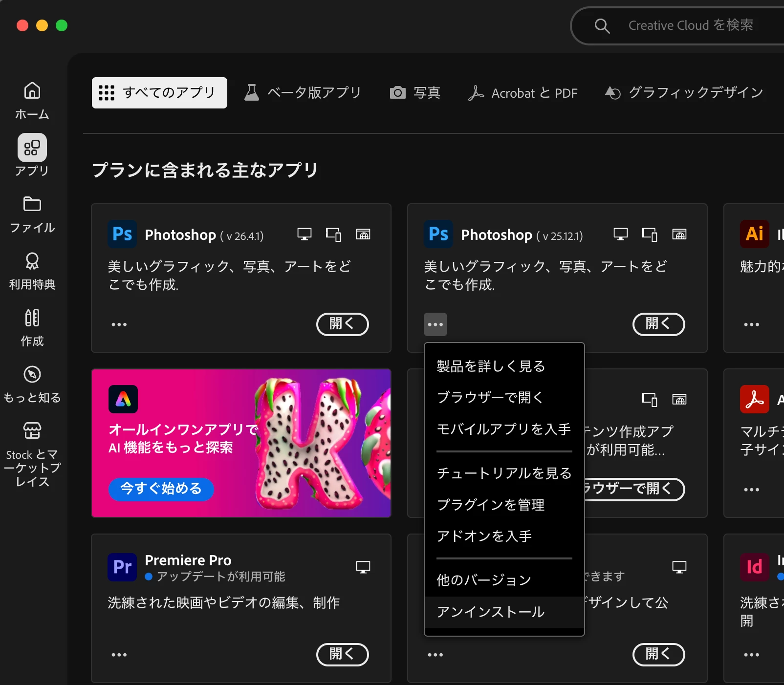Click the mobile devices icon above コンテンツ作成アプリ
Screen dimensions: 784x685
[650, 400]
